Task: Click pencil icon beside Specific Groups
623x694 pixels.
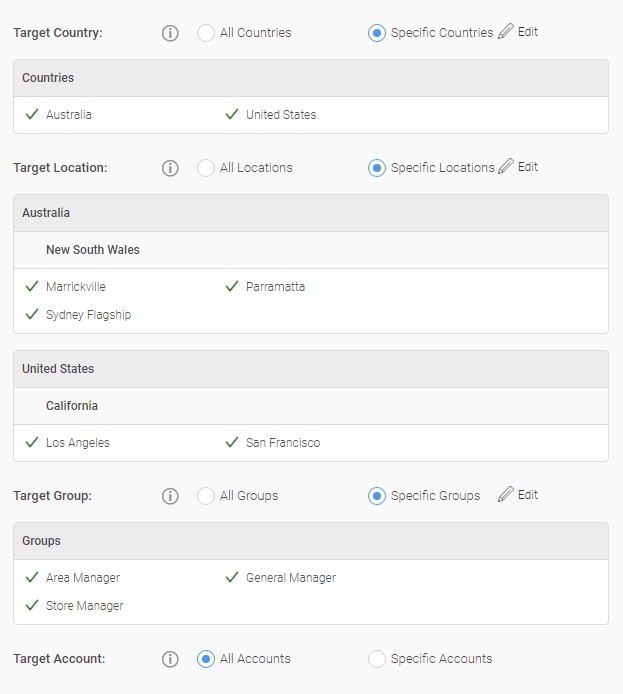Action: 506,494
